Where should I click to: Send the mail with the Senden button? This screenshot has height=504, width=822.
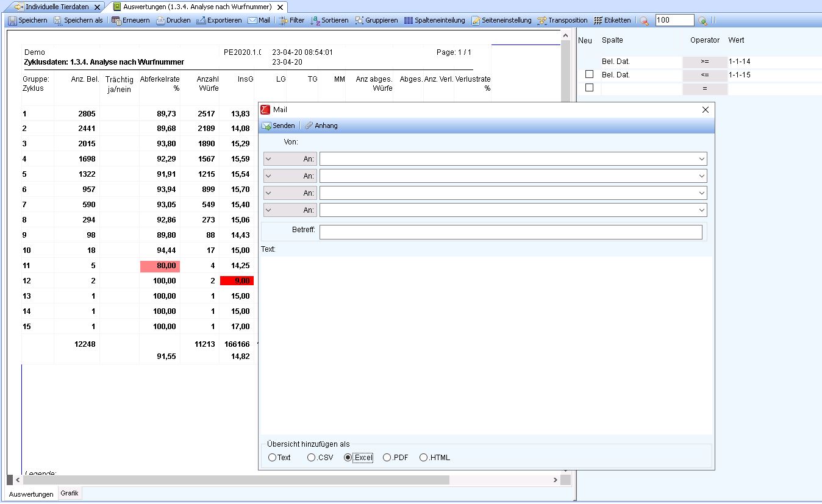tap(278, 126)
